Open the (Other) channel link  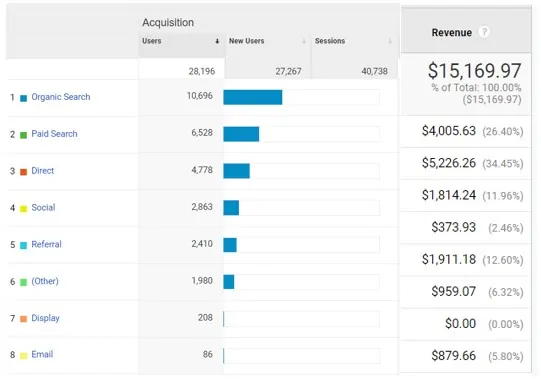click(45, 281)
